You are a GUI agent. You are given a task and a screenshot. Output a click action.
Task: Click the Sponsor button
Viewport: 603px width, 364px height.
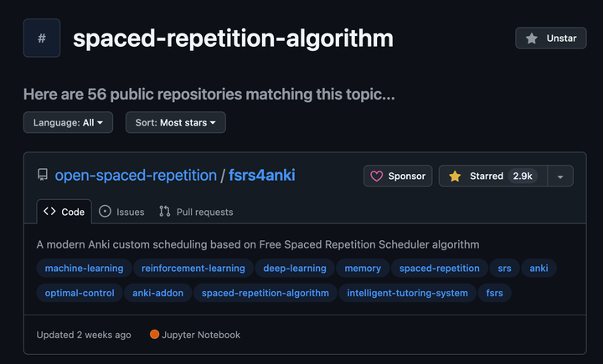point(398,177)
